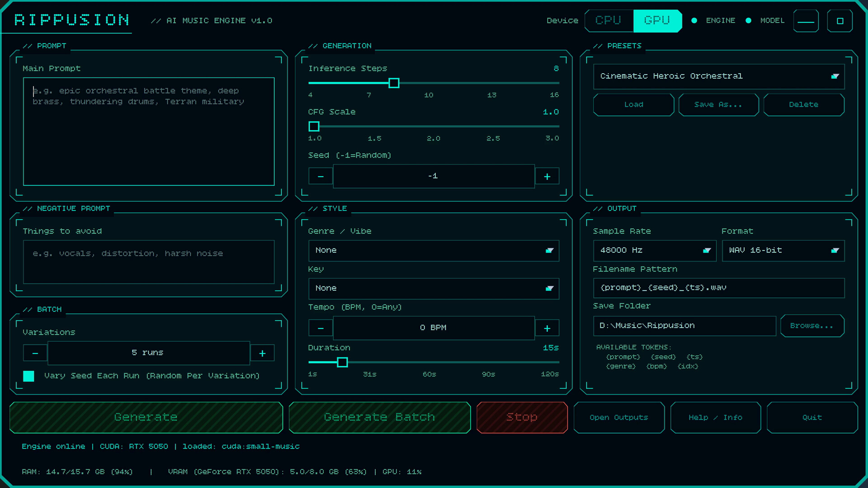Reduce the variation runs count
The width and height of the screenshot is (868, 488).
[x=35, y=353]
